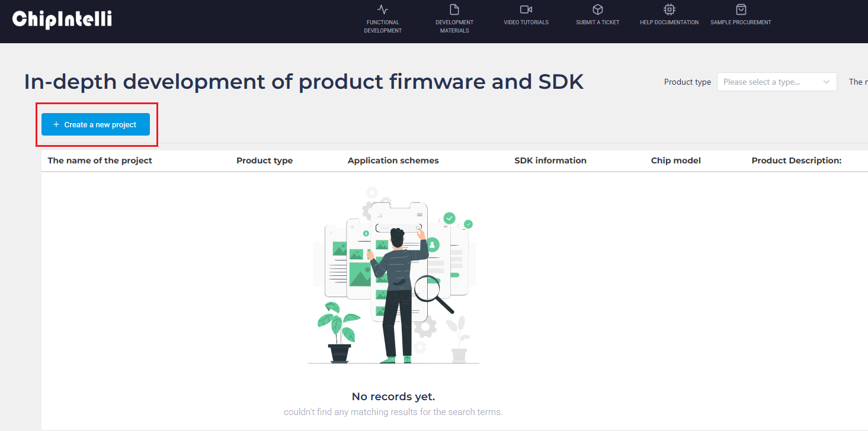Screen dimensions: 868x431
Task: Click the Development Materials document icon
Action: coord(454,9)
